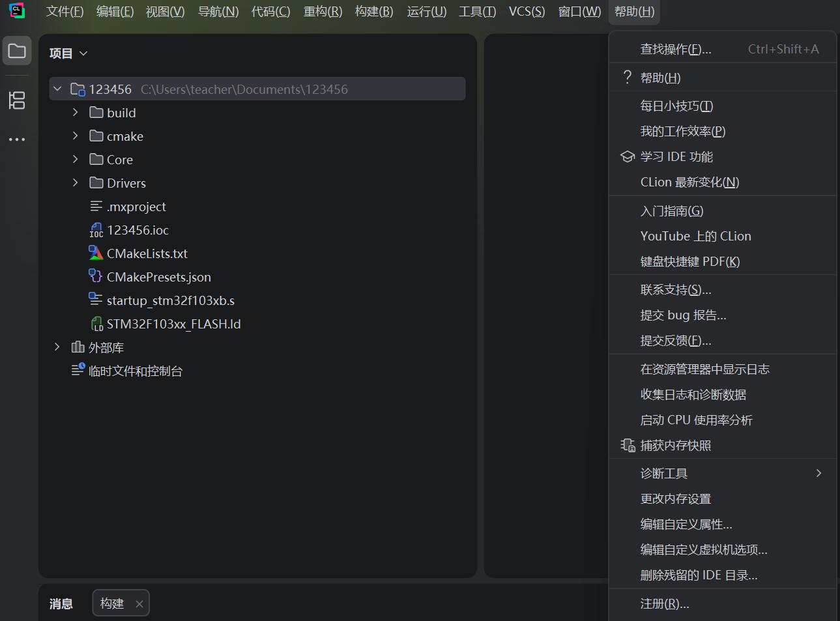
Task: Open the Structure tool window icon
Action: click(x=17, y=100)
